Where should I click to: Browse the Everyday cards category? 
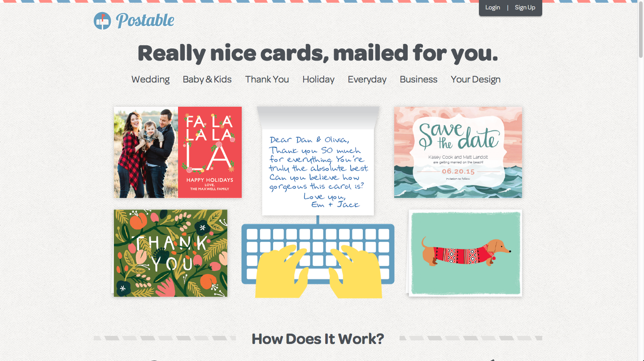[367, 79]
